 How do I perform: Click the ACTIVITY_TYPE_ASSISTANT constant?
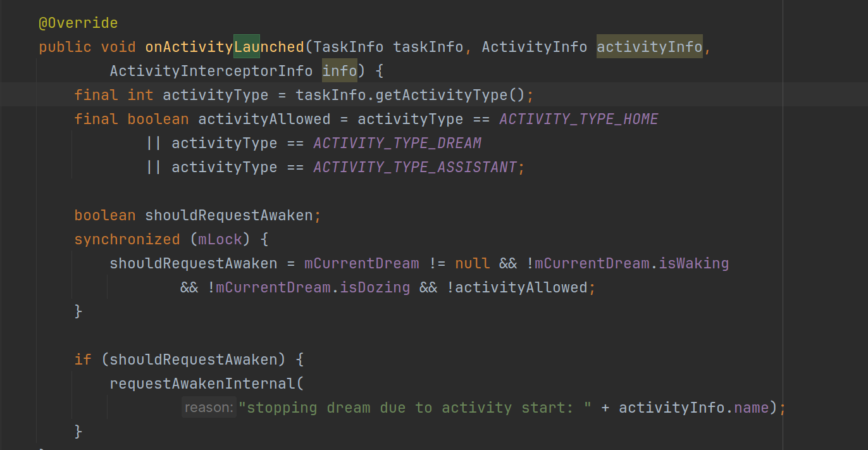415,167
